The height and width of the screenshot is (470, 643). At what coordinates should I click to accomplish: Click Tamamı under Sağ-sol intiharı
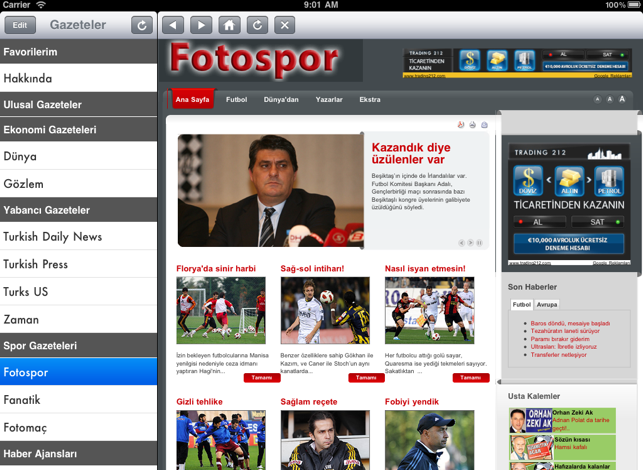pos(366,378)
